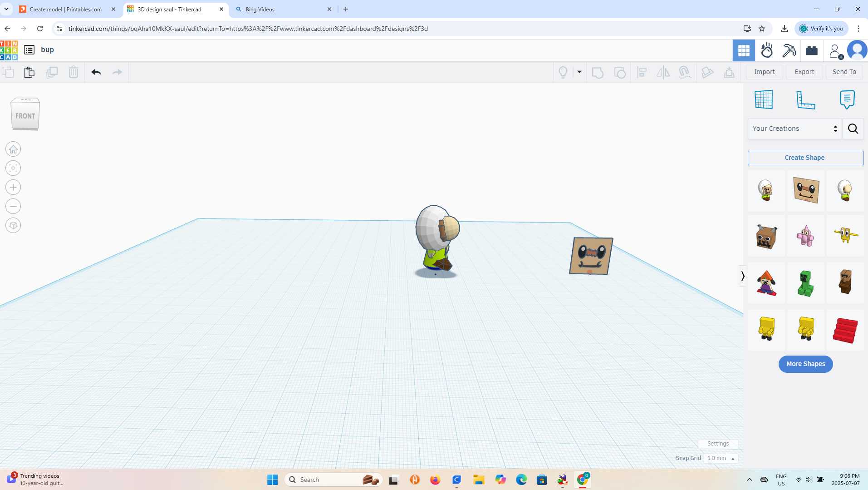Open the Blocks editor pickaxe icon
Image resolution: width=868 pixels, height=490 pixels.
[790, 50]
